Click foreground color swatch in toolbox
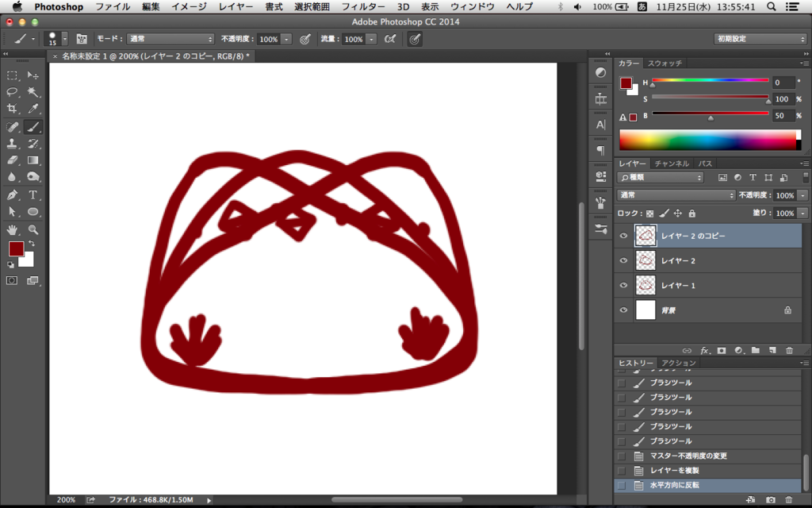812x508 pixels. [x=16, y=248]
